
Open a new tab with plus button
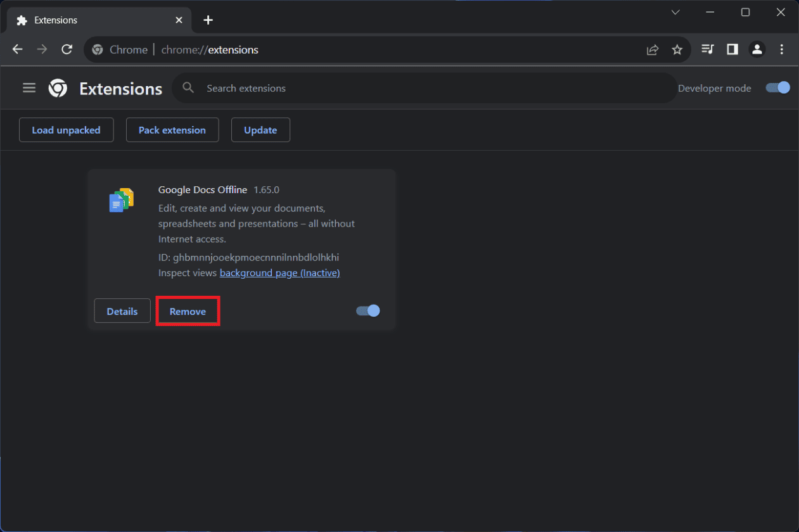coord(208,20)
